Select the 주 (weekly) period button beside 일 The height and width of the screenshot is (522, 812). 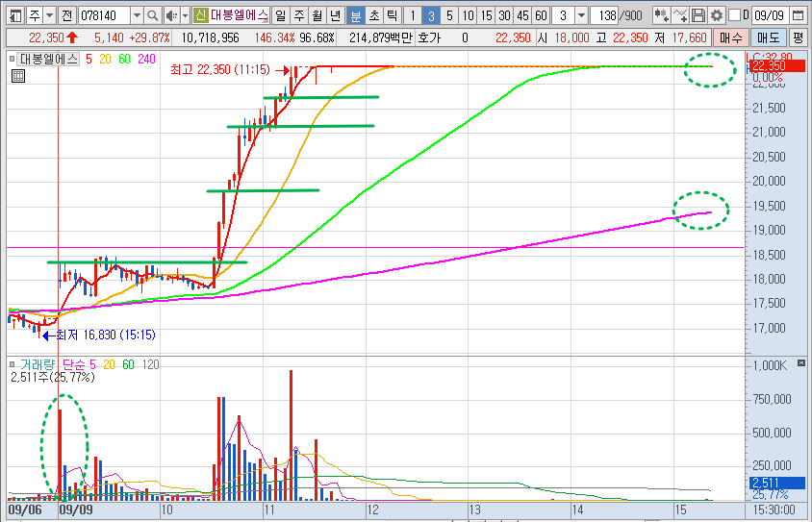(299, 16)
